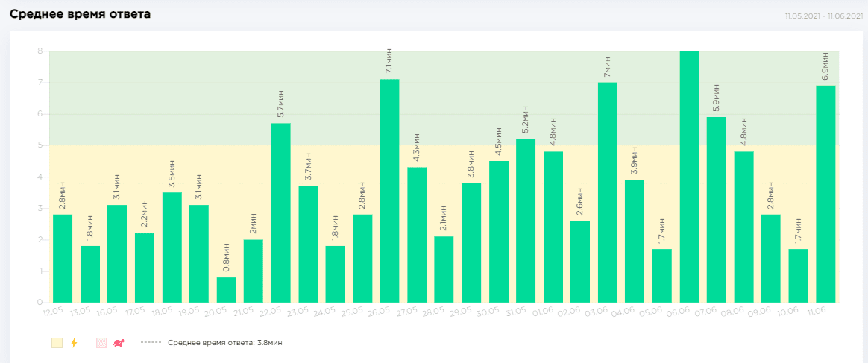The height and width of the screenshot is (363, 868).
Task: Select the 31.05 bar with 5.2мин
Action: click(526, 221)
